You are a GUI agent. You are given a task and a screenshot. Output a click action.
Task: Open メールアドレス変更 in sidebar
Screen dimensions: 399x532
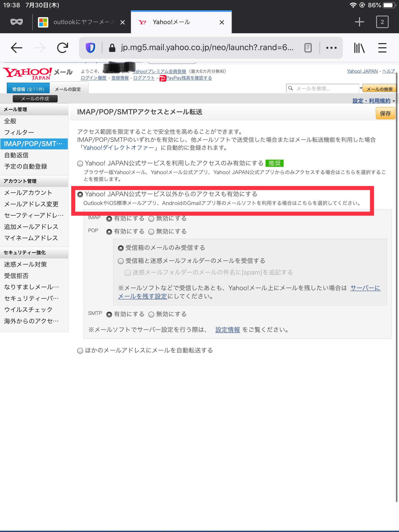tap(34, 204)
